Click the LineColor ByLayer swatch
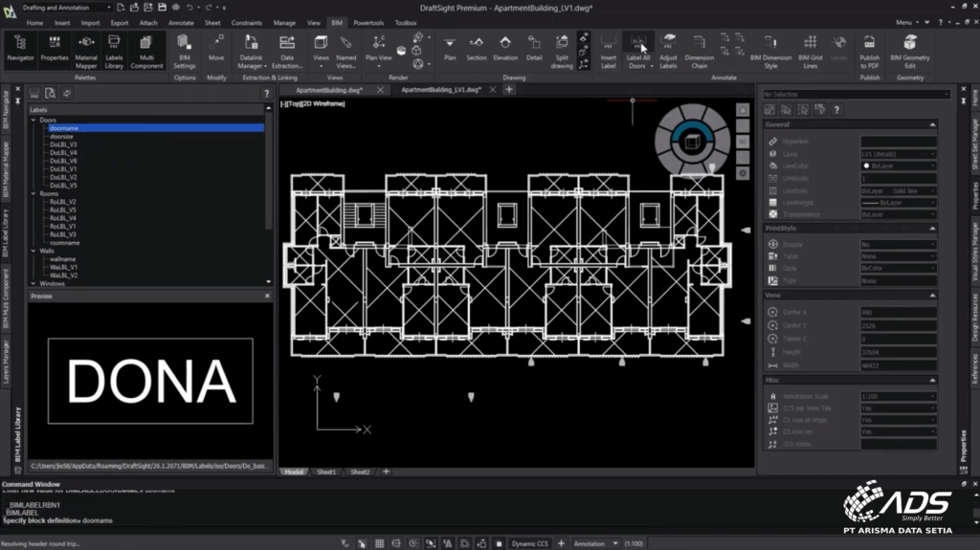Screen dimensions: 980x550 tap(866, 165)
